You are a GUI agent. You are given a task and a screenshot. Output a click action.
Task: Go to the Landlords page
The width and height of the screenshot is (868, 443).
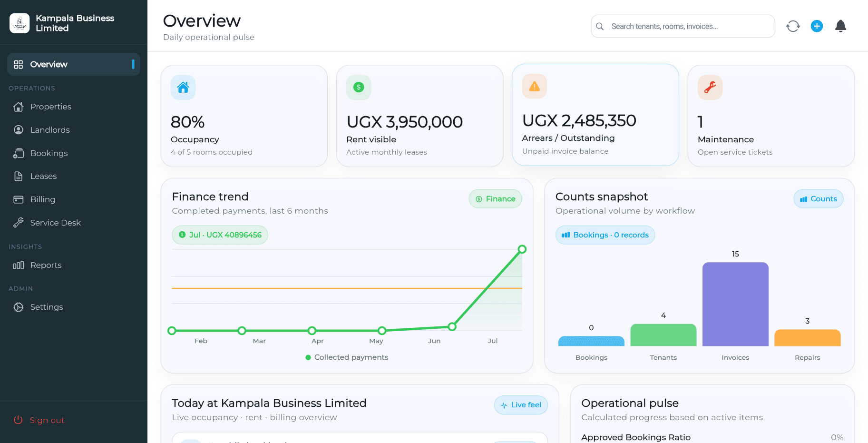74,130
